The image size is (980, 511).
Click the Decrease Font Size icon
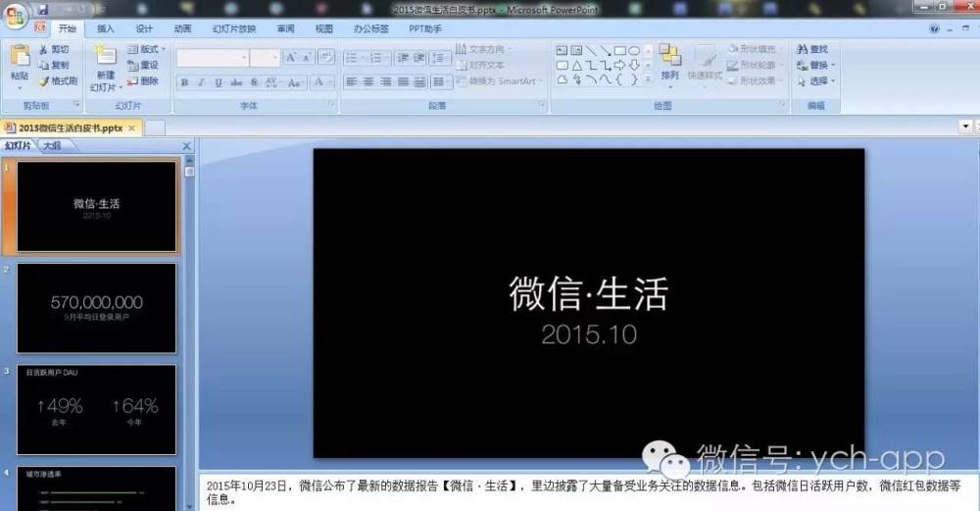[x=306, y=58]
